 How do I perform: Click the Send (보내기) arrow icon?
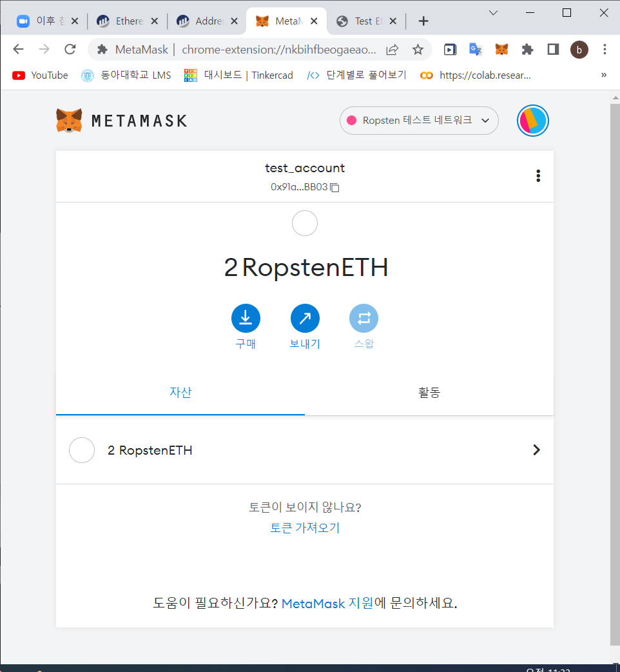tap(305, 318)
